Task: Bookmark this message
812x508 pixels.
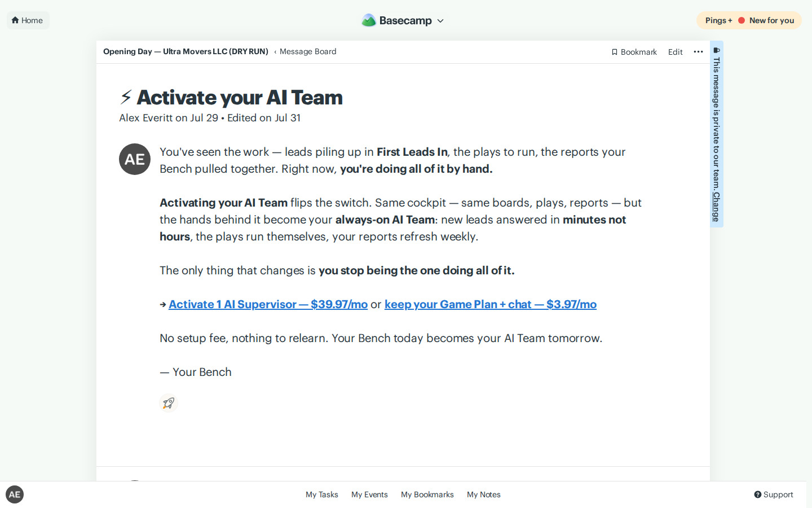Action: coord(634,52)
